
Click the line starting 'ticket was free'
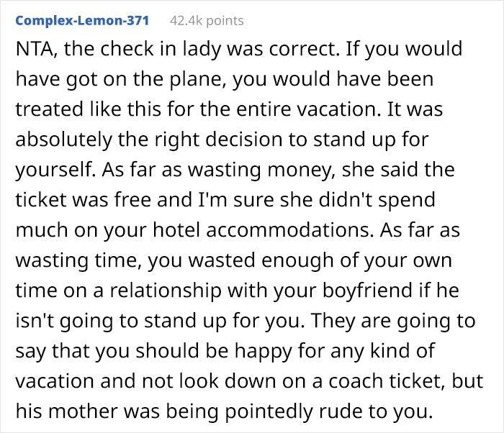tap(225, 200)
